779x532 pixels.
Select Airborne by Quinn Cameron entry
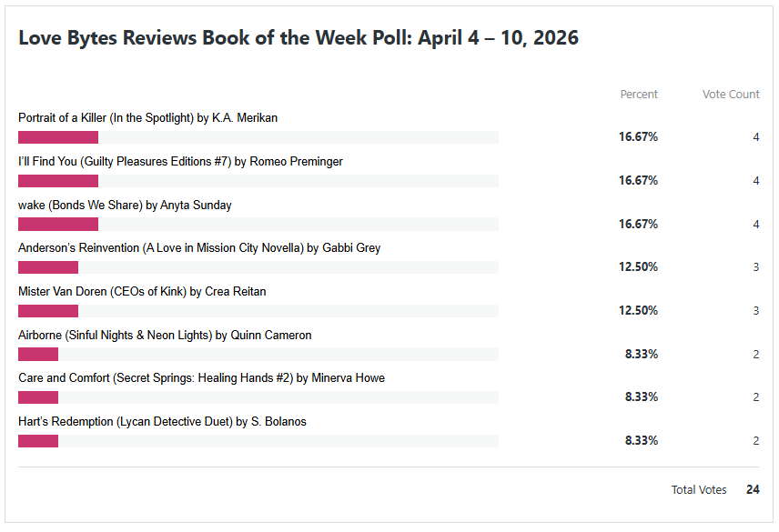coord(165,336)
